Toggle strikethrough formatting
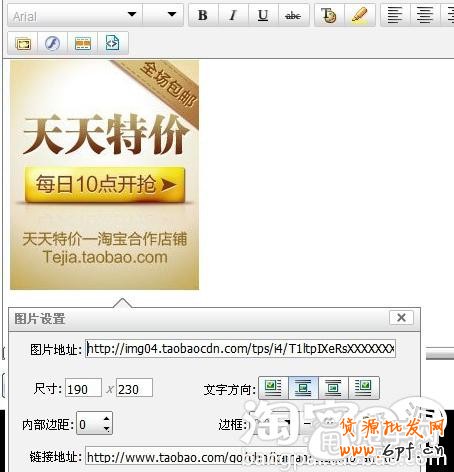This screenshot has width=454, height=472. coord(293,15)
